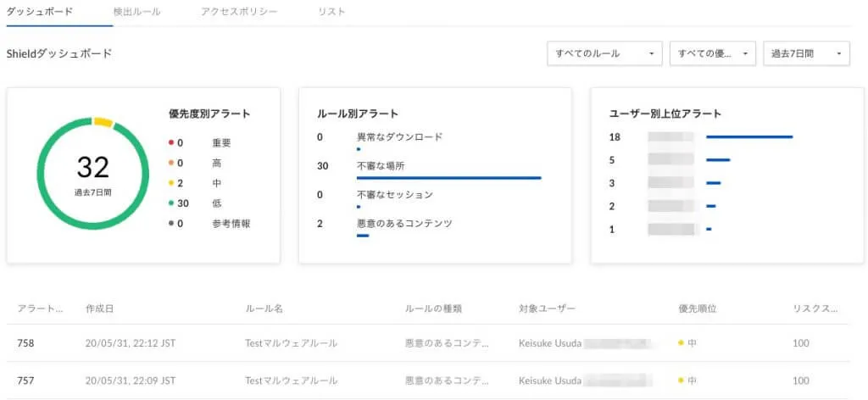Click the gray 参考情報 legend dot
The image size is (868, 400).
170,224
